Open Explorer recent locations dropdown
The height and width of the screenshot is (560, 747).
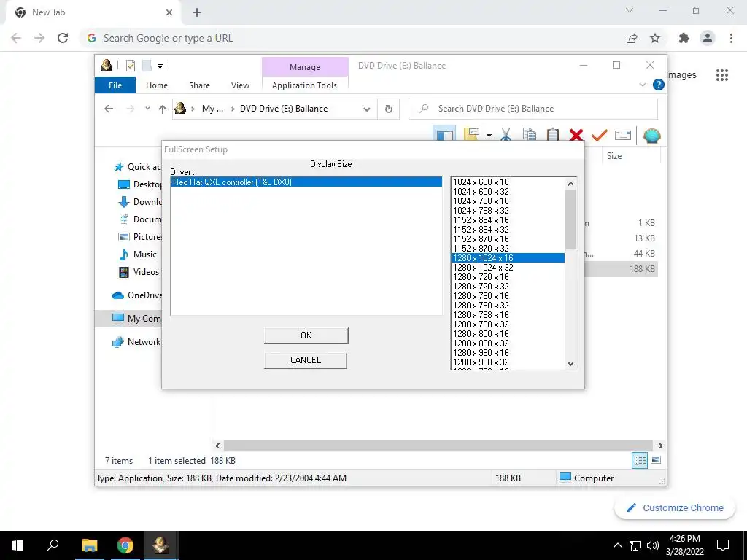point(147,109)
